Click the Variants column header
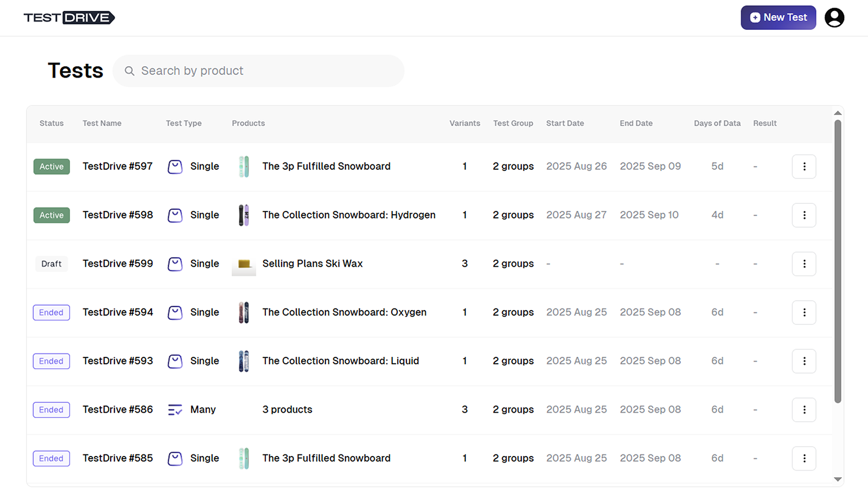 point(465,123)
